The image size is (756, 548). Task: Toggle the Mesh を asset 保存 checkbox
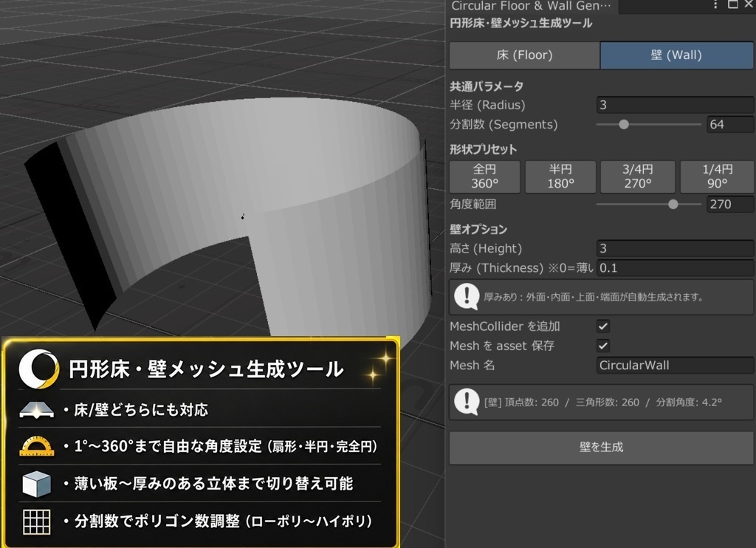[x=602, y=346]
